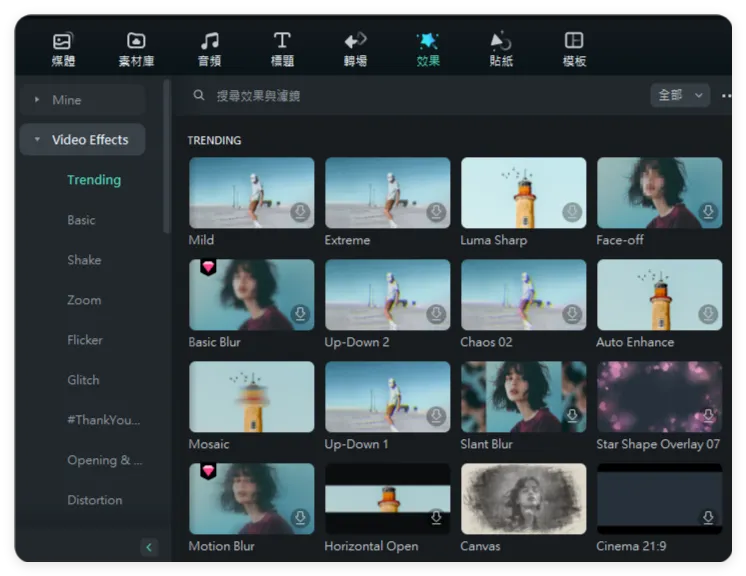
Task: Open the 素材庫 stock library tab
Action: [x=136, y=49]
